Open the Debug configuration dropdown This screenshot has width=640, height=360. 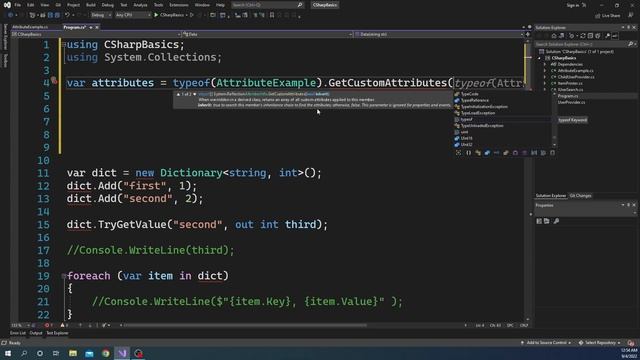[101, 15]
